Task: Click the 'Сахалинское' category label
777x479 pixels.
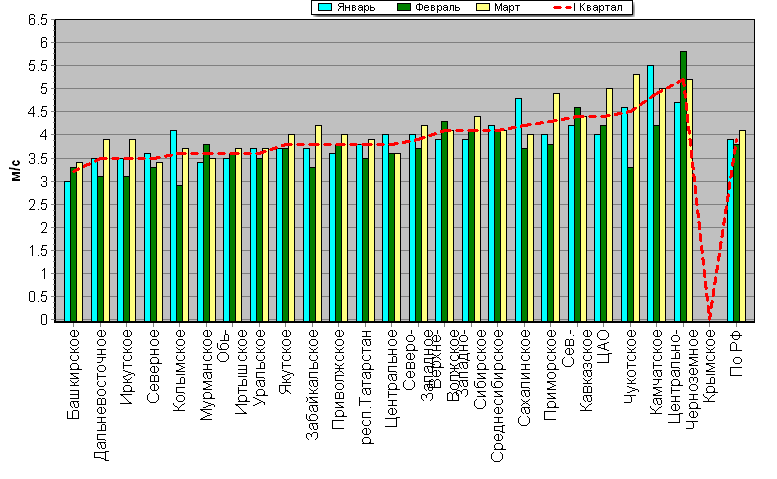Action: pos(524,377)
